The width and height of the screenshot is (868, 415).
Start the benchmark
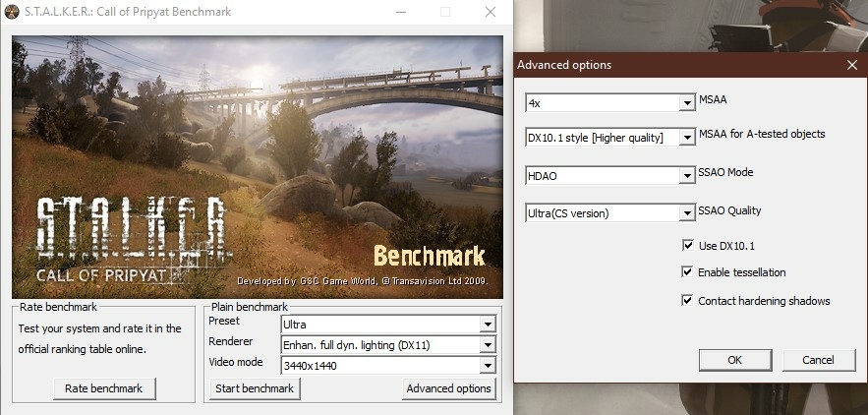tap(255, 388)
